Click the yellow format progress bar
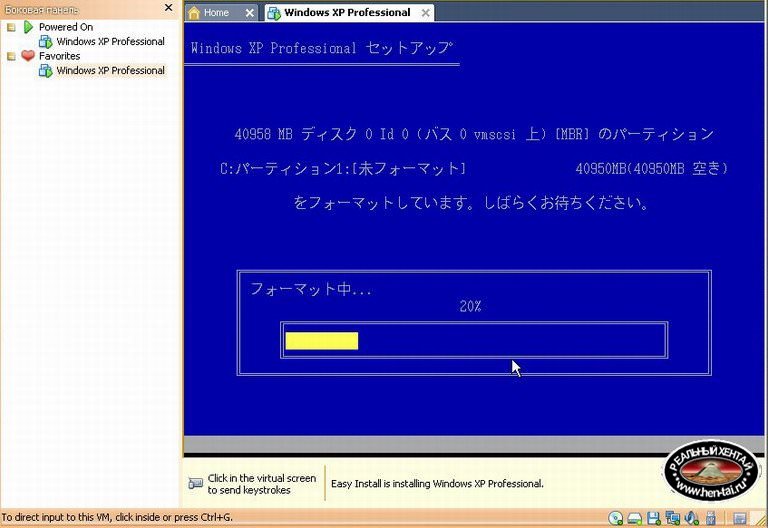Image resolution: width=768 pixels, height=528 pixels. tap(321, 341)
